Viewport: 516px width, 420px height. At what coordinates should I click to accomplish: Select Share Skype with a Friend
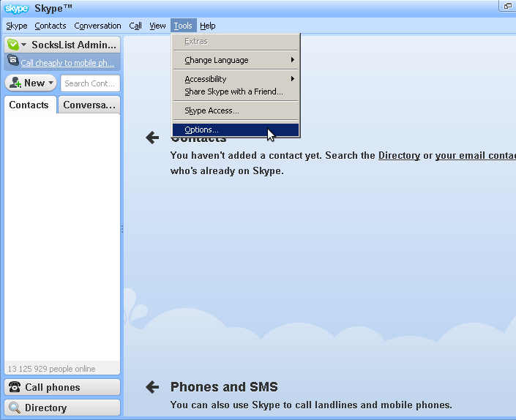click(236, 91)
